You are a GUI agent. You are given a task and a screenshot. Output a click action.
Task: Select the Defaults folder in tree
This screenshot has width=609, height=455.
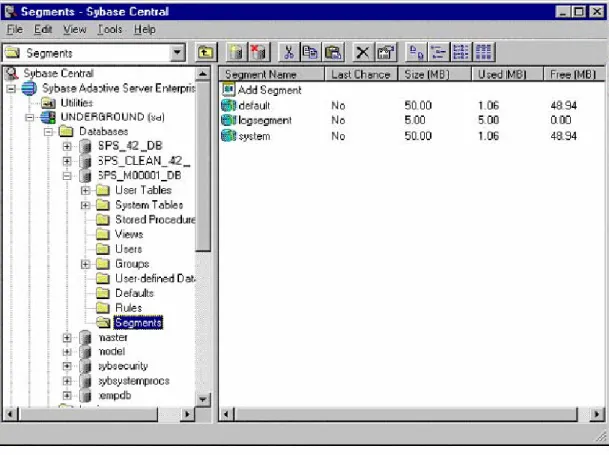tap(134, 293)
